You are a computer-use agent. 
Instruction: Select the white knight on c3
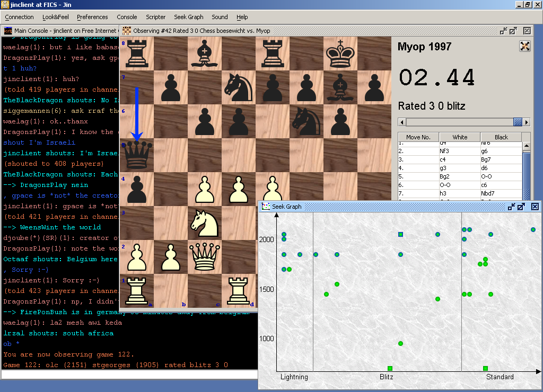[x=205, y=222]
